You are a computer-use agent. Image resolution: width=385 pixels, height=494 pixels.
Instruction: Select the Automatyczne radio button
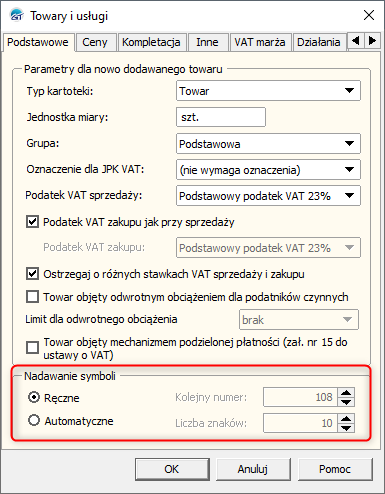(34, 420)
